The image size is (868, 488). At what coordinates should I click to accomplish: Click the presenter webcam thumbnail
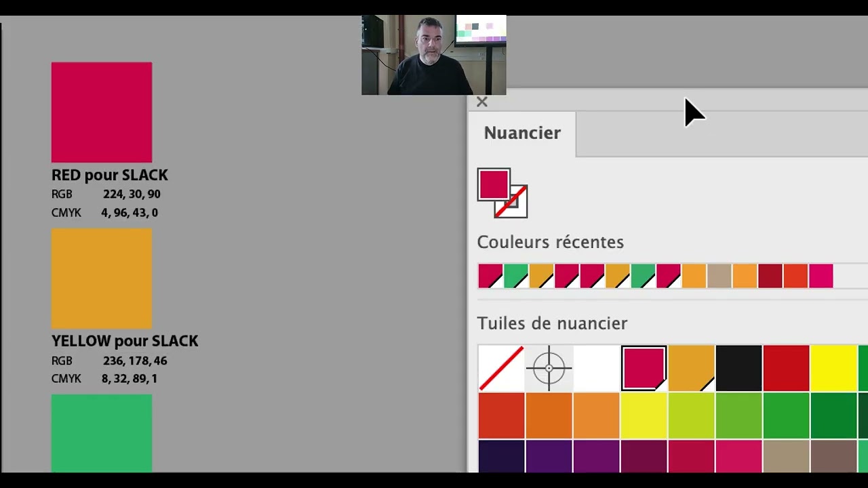coord(434,55)
